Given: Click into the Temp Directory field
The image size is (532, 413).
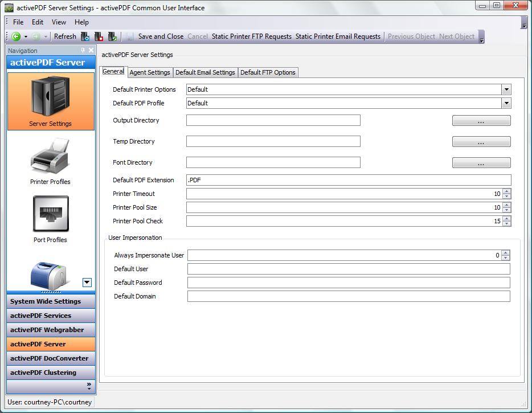Looking at the screenshot, I should 273,141.
